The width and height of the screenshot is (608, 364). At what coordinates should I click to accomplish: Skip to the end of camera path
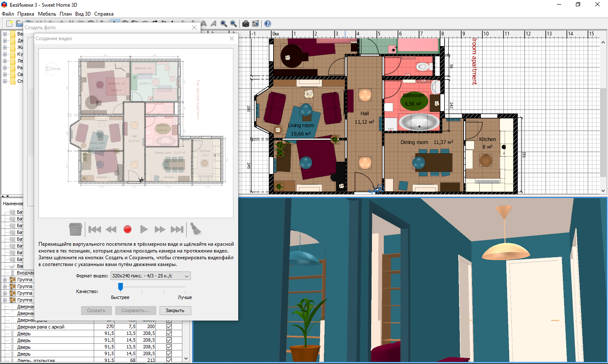click(x=177, y=229)
